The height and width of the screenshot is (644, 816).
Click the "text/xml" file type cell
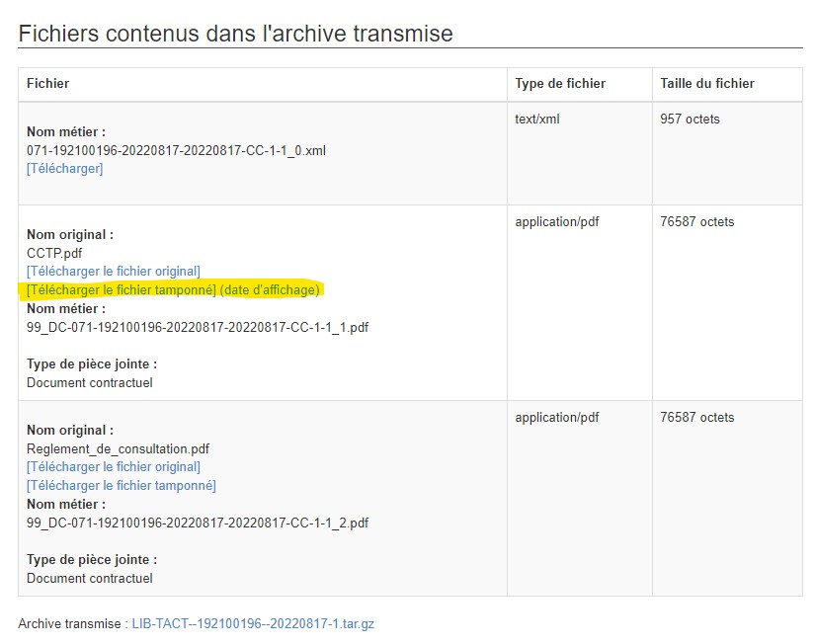tap(537, 120)
